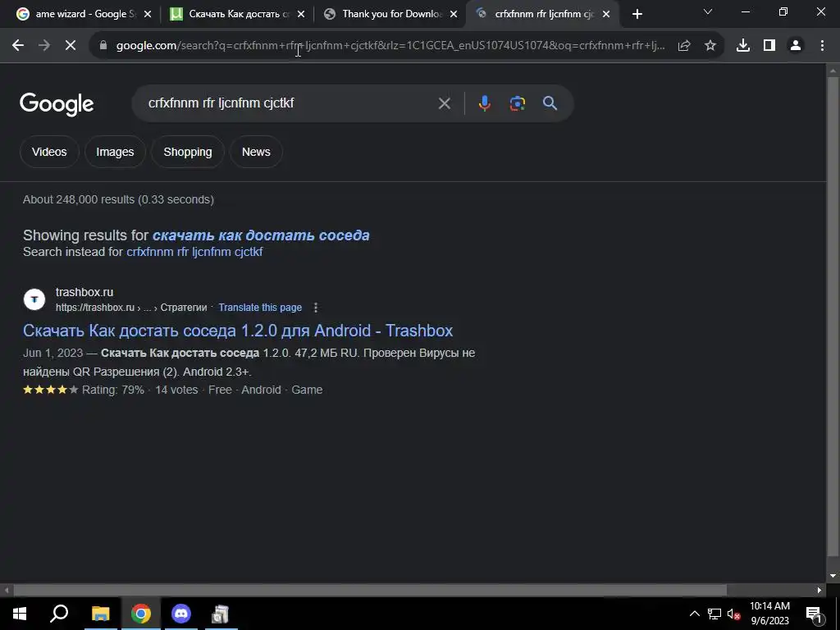Search by image with Google Lens
840x630 pixels.
(517, 103)
